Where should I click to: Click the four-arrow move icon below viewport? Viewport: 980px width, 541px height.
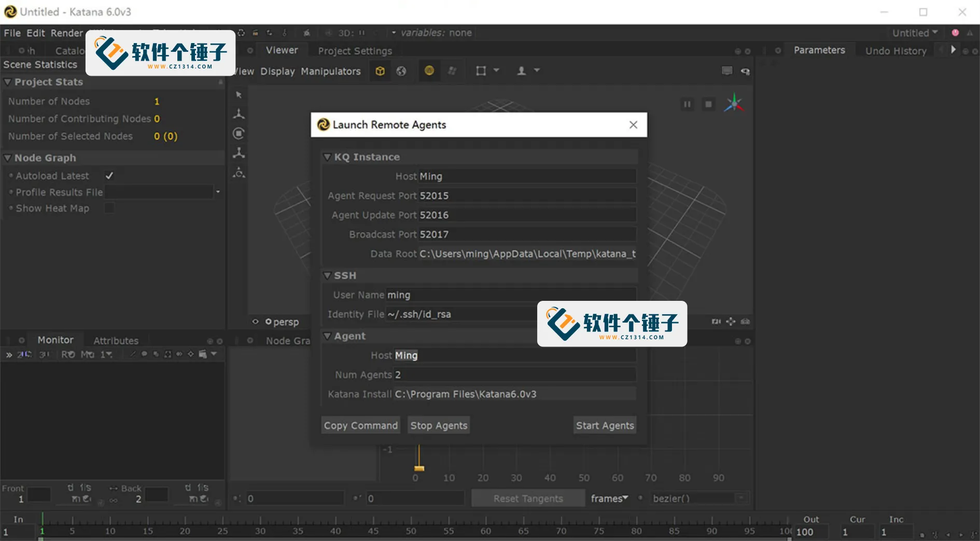click(x=731, y=322)
